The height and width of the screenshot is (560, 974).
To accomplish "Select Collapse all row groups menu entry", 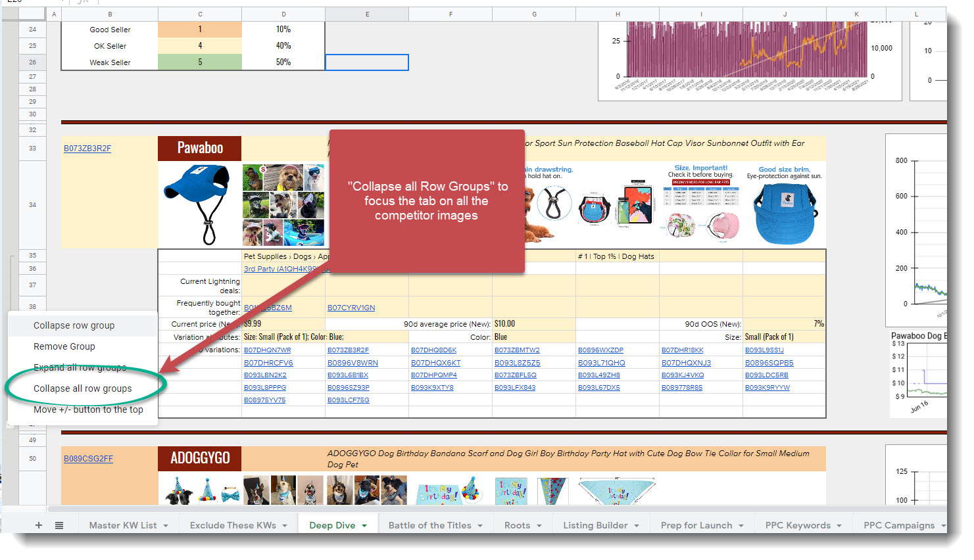I will [x=83, y=388].
